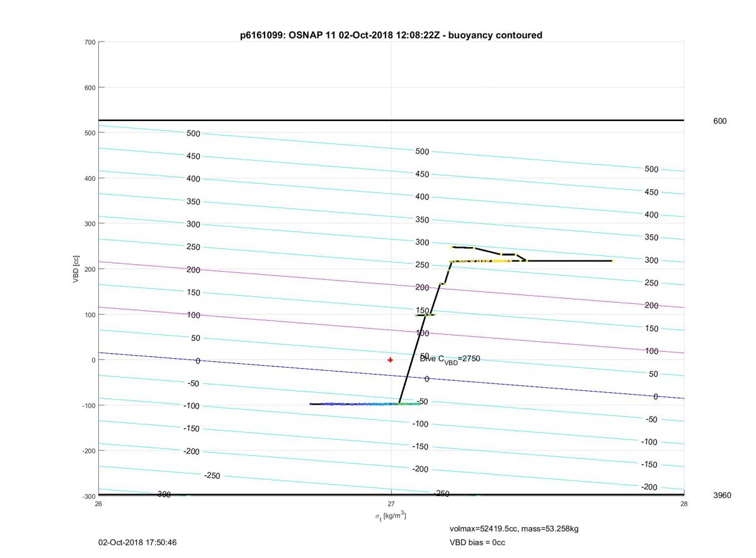This screenshot has height=558, width=756.
Task: Click the y-axis tick label 700
Action: click(x=89, y=42)
